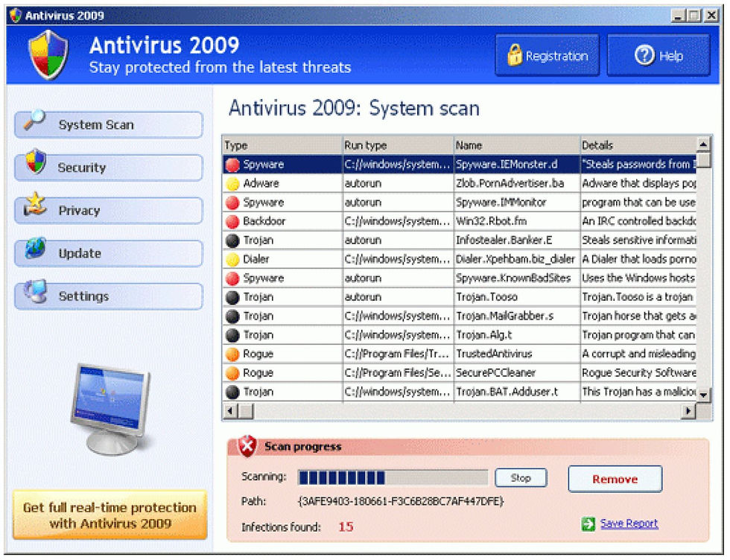Click the horizontal scrollbar left arrow

coord(230,411)
